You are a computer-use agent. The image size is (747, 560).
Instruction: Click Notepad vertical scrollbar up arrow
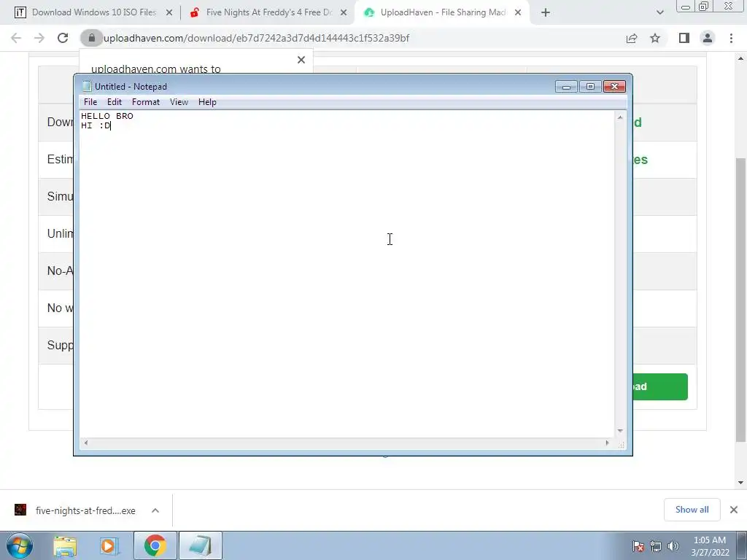pyautogui.click(x=620, y=117)
